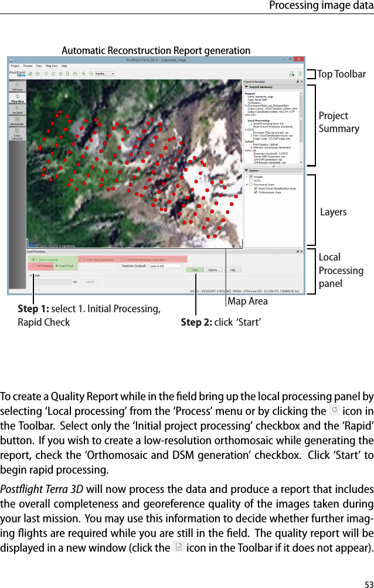Click the stacked-layers icon after Postflight Terra logo
This screenshot has width=374, height=588.
tap(30, 74)
